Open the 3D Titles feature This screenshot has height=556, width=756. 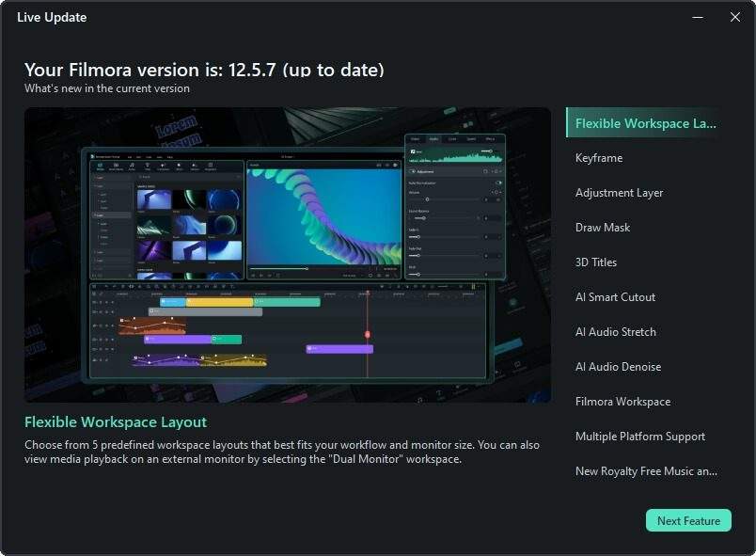tap(596, 262)
